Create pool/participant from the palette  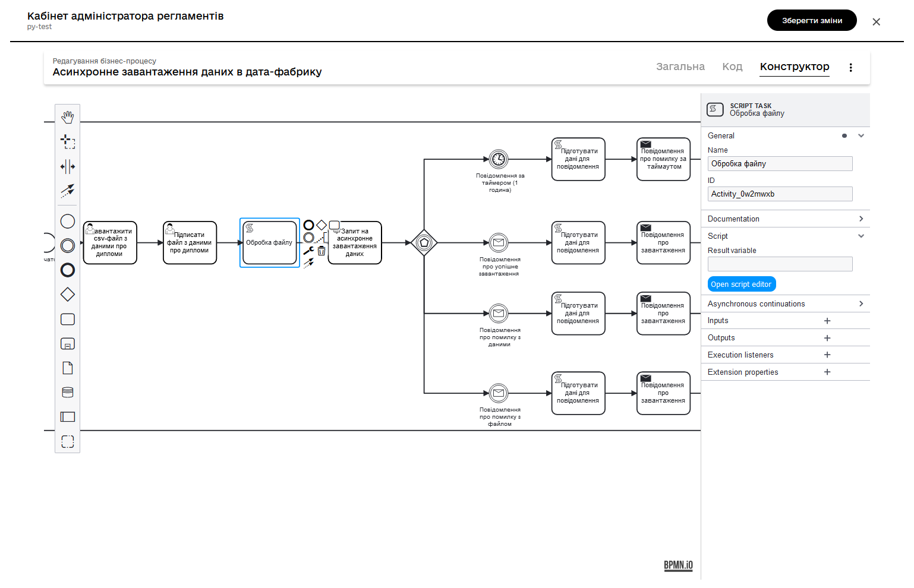(x=68, y=417)
